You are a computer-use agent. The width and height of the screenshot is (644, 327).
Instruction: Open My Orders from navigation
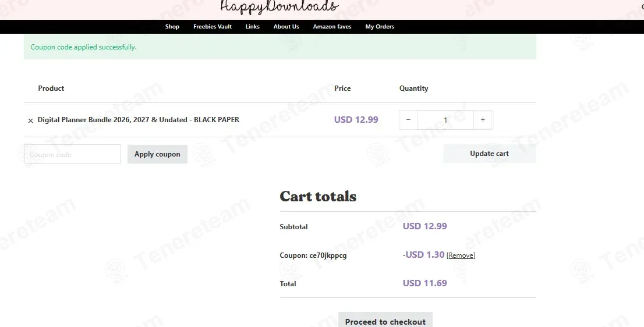click(x=380, y=27)
